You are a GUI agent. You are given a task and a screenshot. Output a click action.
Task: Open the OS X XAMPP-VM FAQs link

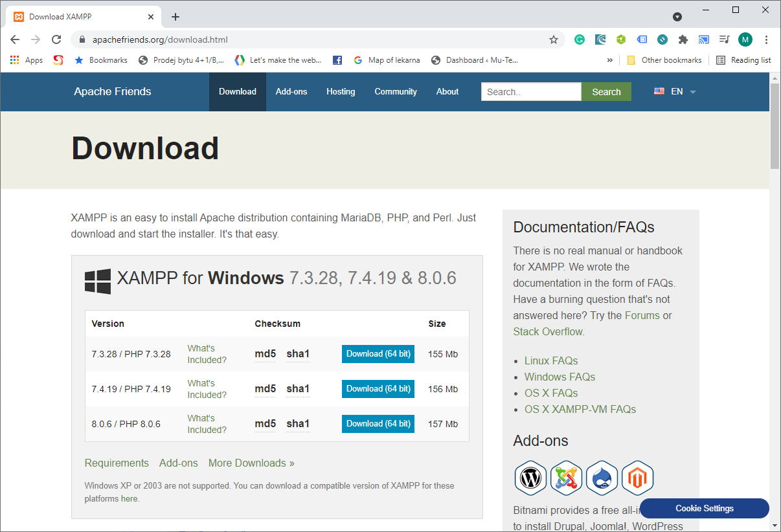coord(580,410)
